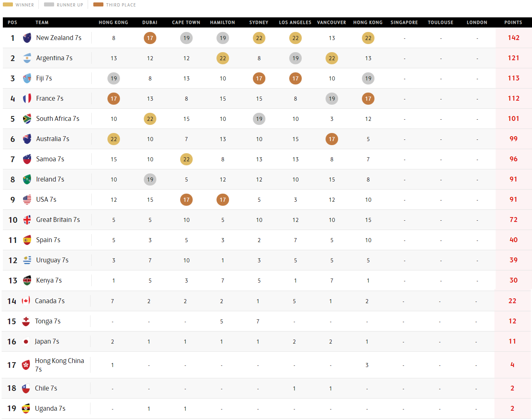The width and height of the screenshot is (532, 420).
Task: Click the Tonga 7s flag icon
Action: (26, 321)
